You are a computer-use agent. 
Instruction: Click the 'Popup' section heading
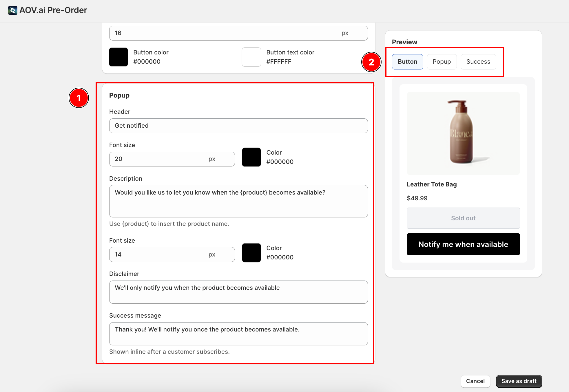pos(119,96)
